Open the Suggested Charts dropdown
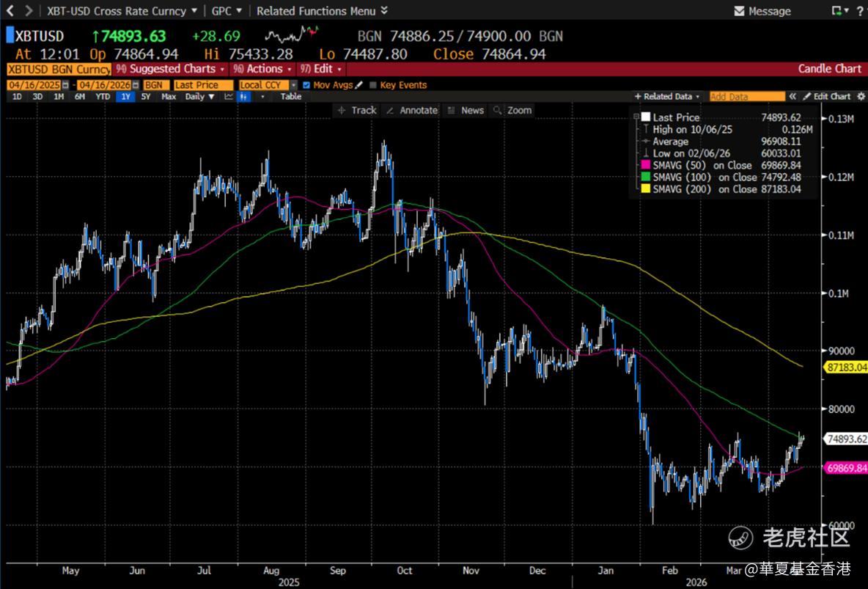 (171, 69)
